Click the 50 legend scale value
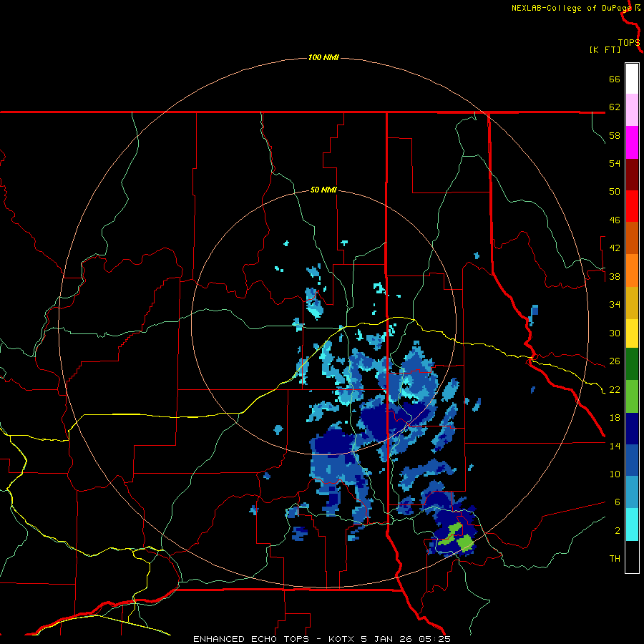The image size is (644, 644). coord(615,192)
